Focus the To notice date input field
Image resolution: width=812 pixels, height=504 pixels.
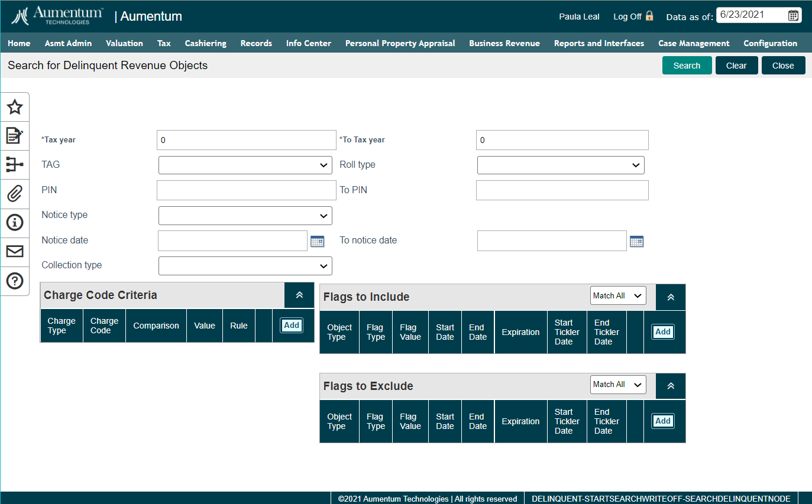[x=552, y=240]
